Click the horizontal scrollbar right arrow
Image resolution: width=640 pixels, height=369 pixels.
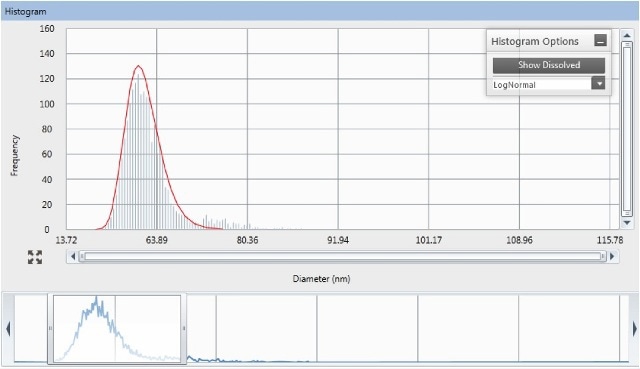(612, 256)
